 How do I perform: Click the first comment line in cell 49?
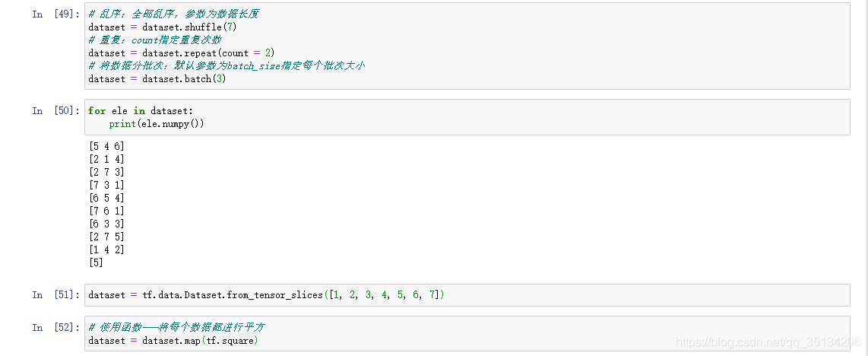pyautogui.click(x=173, y=14)
